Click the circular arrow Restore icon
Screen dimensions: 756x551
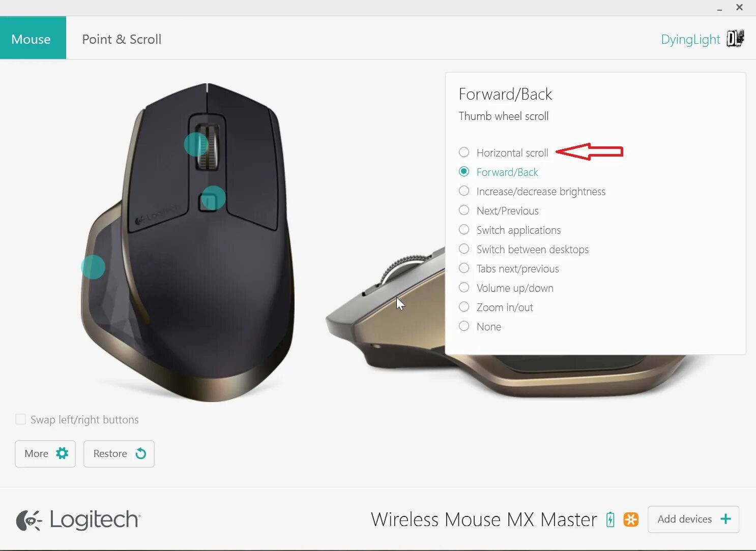(141, 453)
